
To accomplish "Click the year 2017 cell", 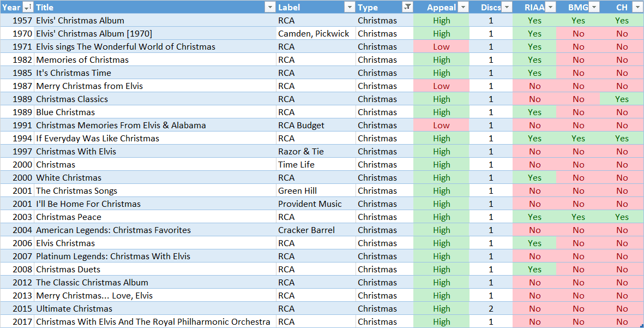I will 17,322.
